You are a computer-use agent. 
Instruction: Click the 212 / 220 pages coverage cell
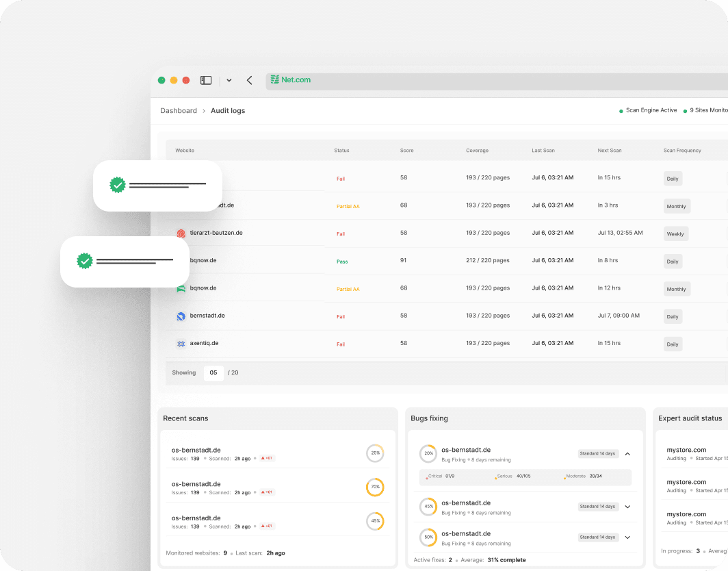(487, 260)
